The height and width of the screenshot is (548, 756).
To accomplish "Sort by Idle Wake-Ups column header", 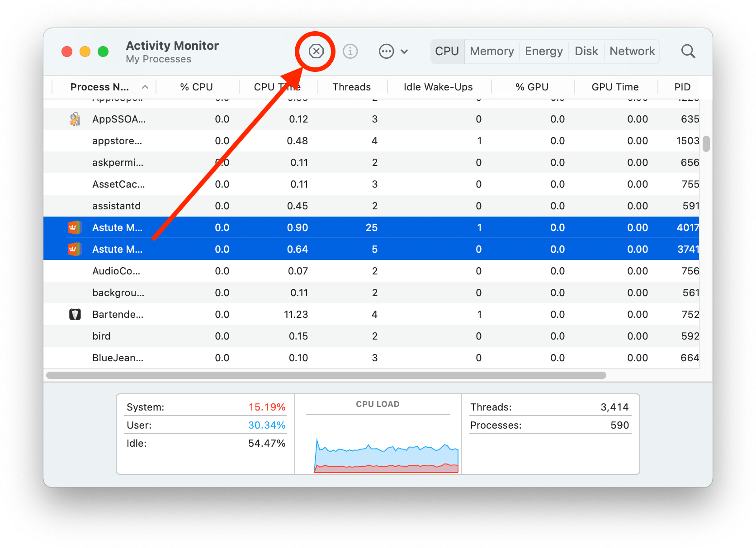I will tap(438, 87).
